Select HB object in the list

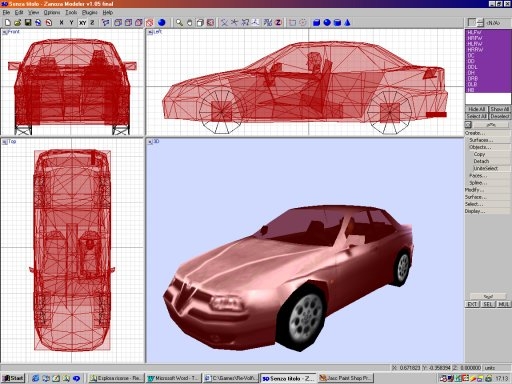pos(488,90)
